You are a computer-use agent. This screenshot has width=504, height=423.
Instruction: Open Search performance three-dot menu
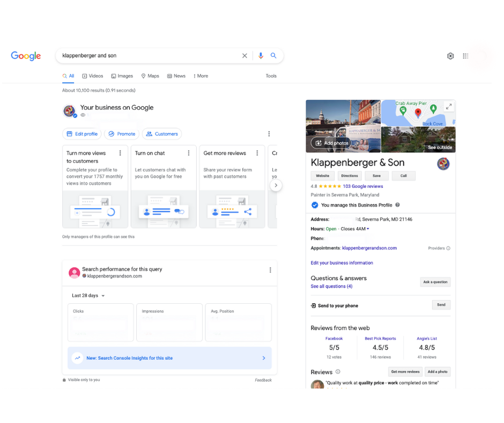[x=270, y=270]
